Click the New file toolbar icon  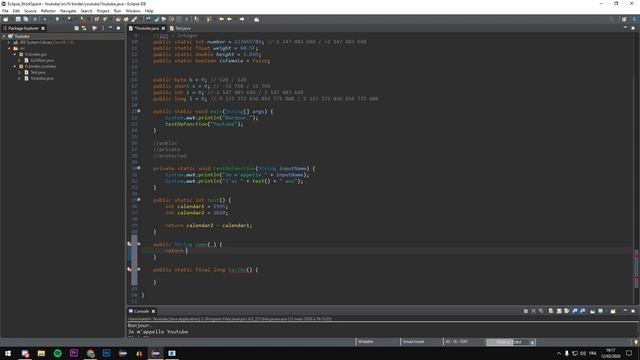tap(6, 19)
